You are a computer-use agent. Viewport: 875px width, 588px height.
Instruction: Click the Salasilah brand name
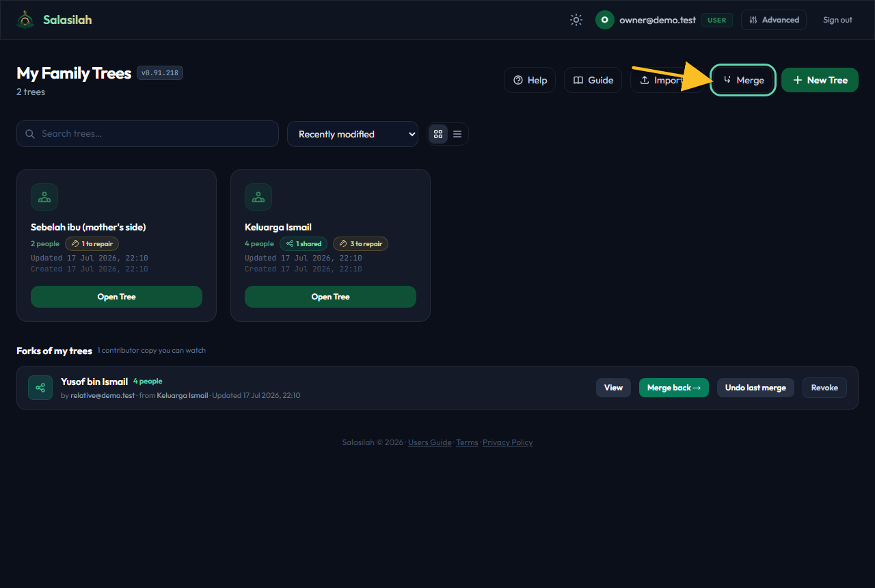(67, 20)
